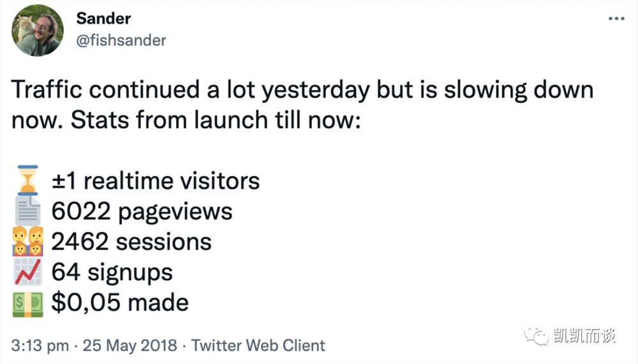Click the document page emoji icon
The height and width of the screenshot is (364, 638).
point(27,210)
